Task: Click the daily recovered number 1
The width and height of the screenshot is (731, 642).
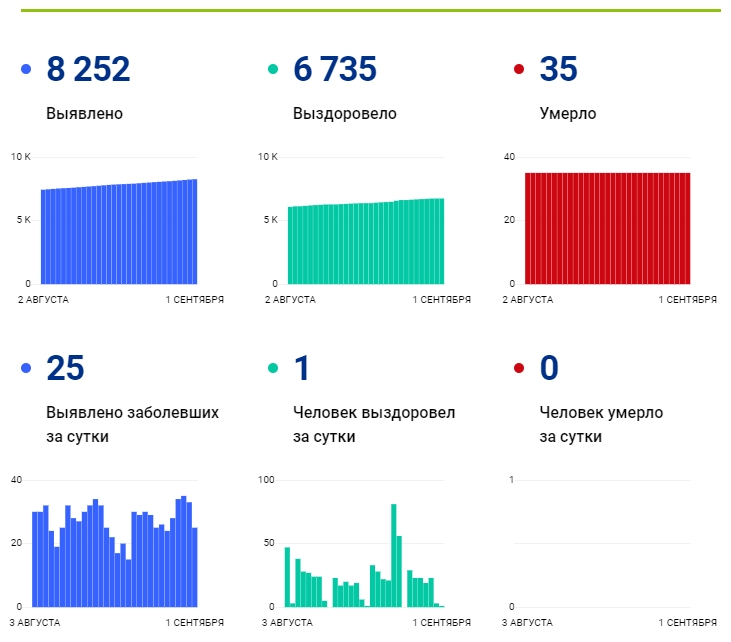Action: pos(302,368)
